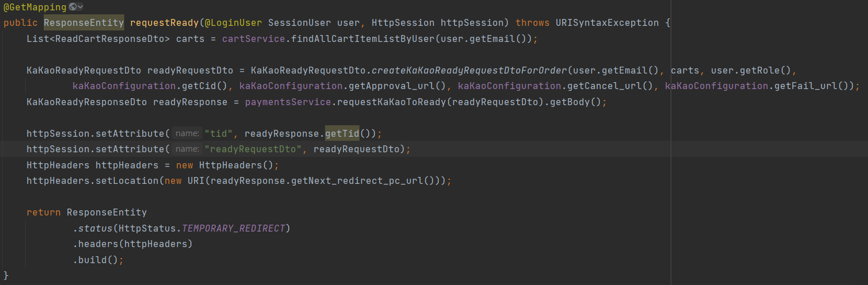This screenshot has width=868, height=285.
Task: Click the SessionUser parameter type
Action: [x=300, y=23]
